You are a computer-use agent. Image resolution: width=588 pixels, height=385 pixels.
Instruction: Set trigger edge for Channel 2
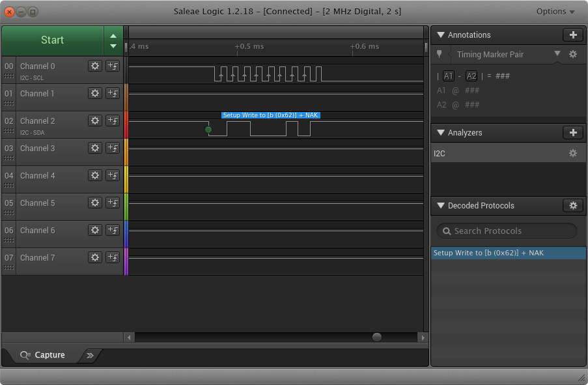pos(113,121)
